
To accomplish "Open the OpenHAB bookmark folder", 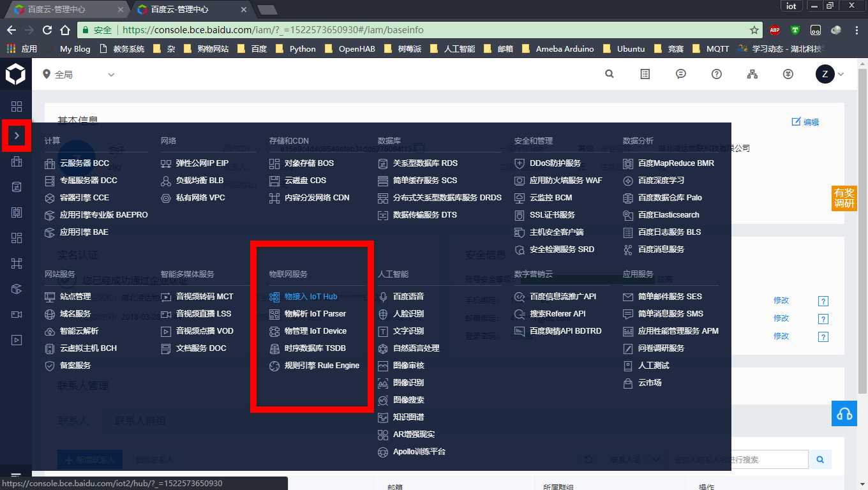I will coord(350,48).
